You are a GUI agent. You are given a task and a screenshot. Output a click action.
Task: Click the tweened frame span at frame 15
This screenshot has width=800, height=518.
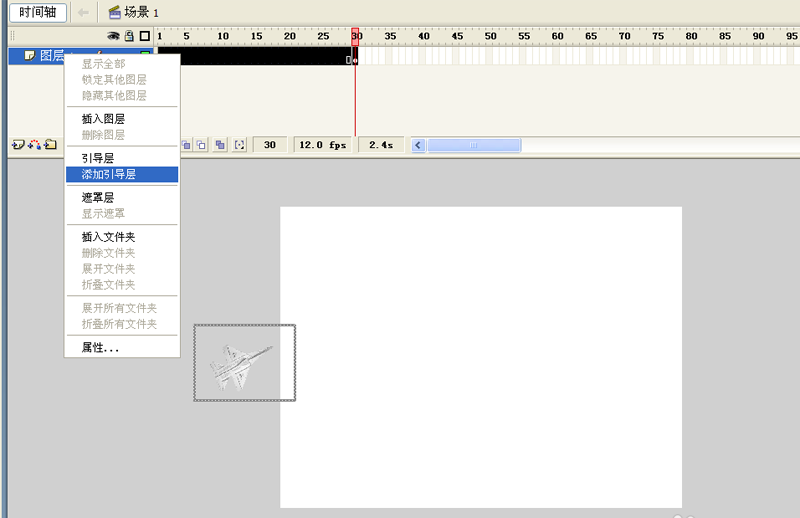[256, 56]
